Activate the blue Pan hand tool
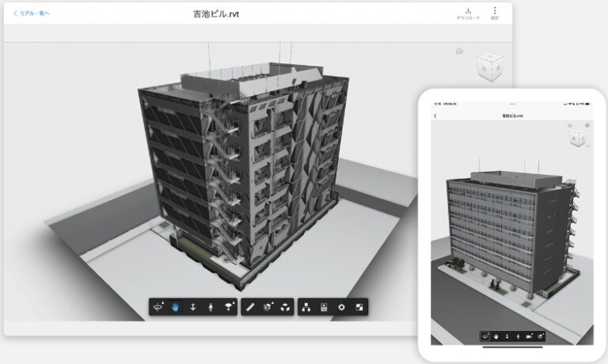The height and width of the screenshot is (364, 608). [x=175, y=307]
